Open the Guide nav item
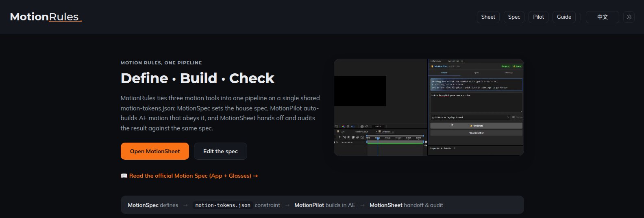Viewport: 644px width, 218px height. [x=564, y=17]
